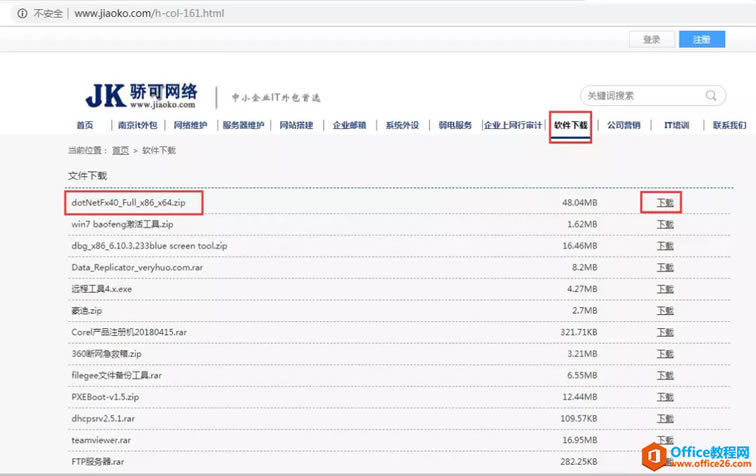The image size is (756, 476).
Task: Click the 16.46MB file size
Action: [580, 246]
